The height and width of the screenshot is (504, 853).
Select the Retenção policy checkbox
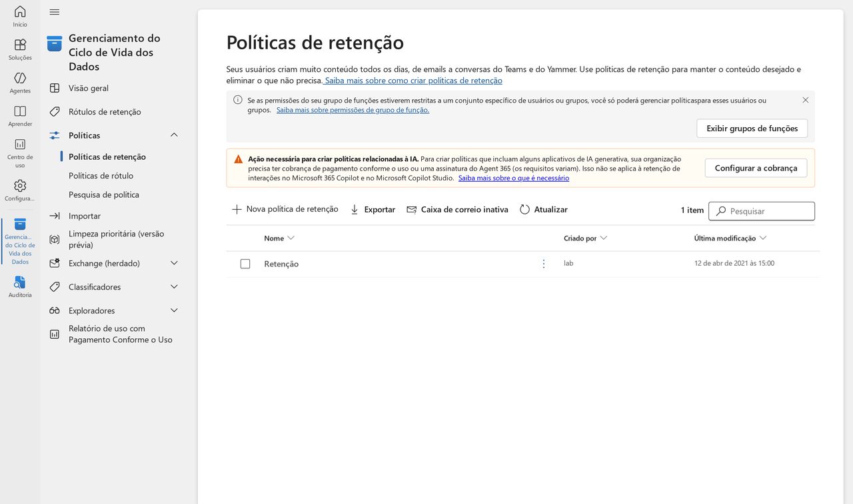[245, 264]
